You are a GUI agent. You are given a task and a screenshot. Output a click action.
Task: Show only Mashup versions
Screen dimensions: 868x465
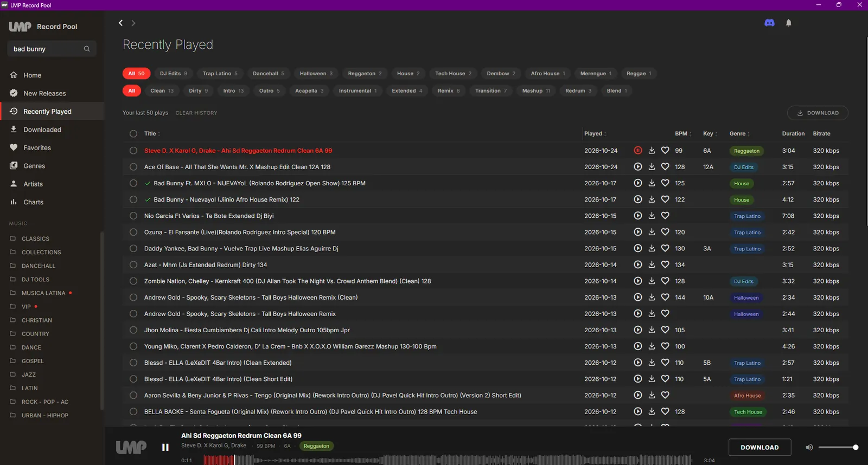(536, 91)
